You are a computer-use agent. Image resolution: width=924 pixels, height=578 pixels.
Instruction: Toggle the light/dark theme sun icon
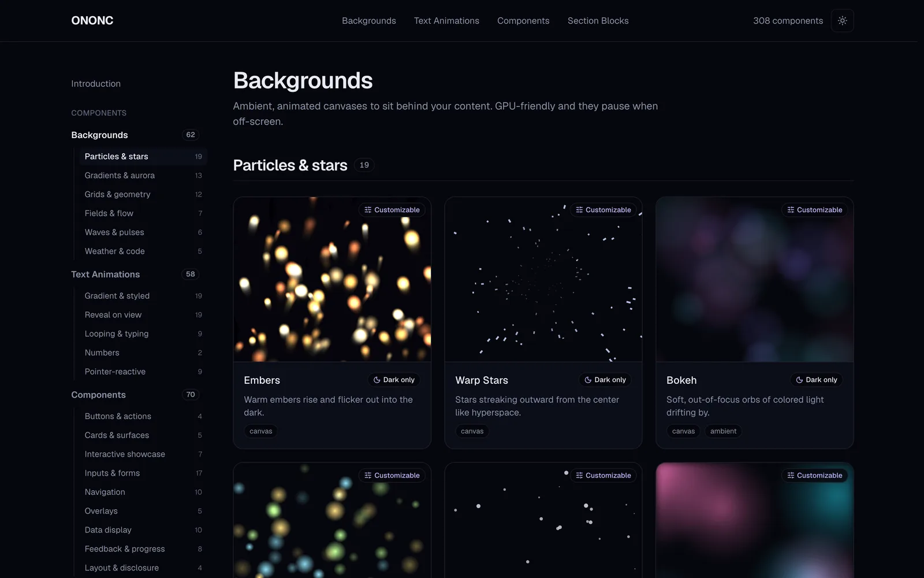coord(842,21)
